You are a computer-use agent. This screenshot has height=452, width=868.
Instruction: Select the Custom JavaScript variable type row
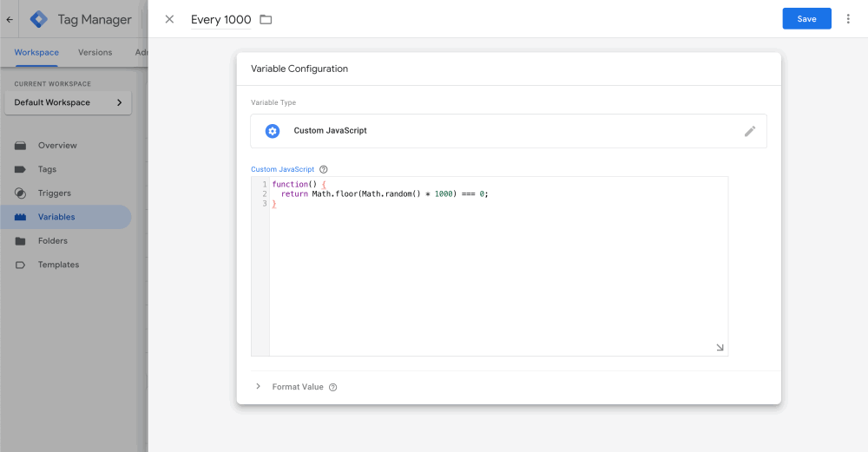[508, 131]
